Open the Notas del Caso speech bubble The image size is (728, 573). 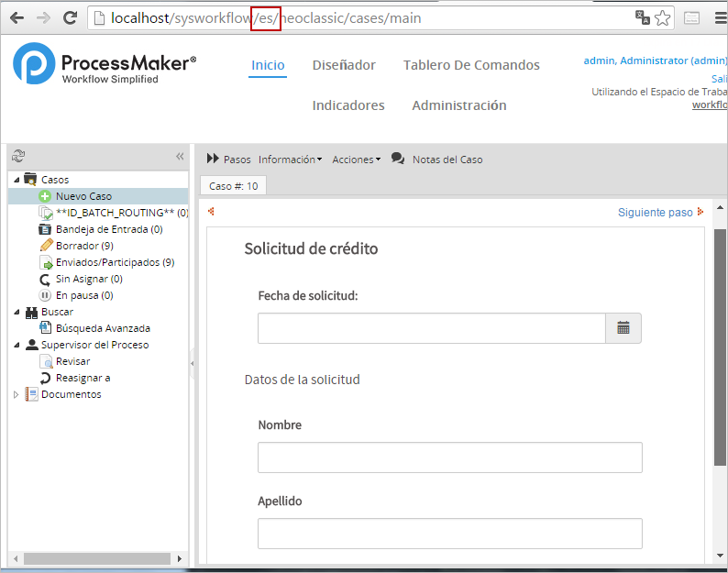click(x=398, y=159)
